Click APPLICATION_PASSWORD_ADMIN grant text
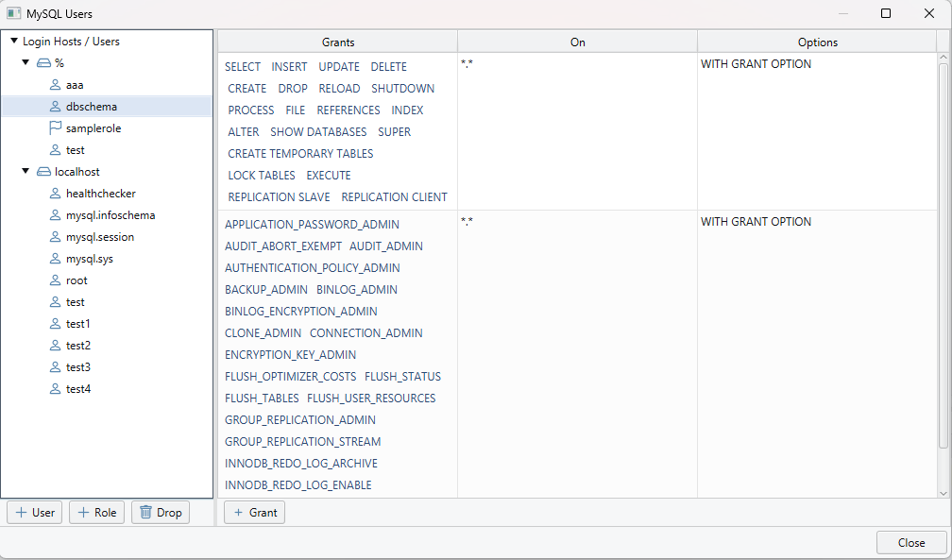 [312, 225]
